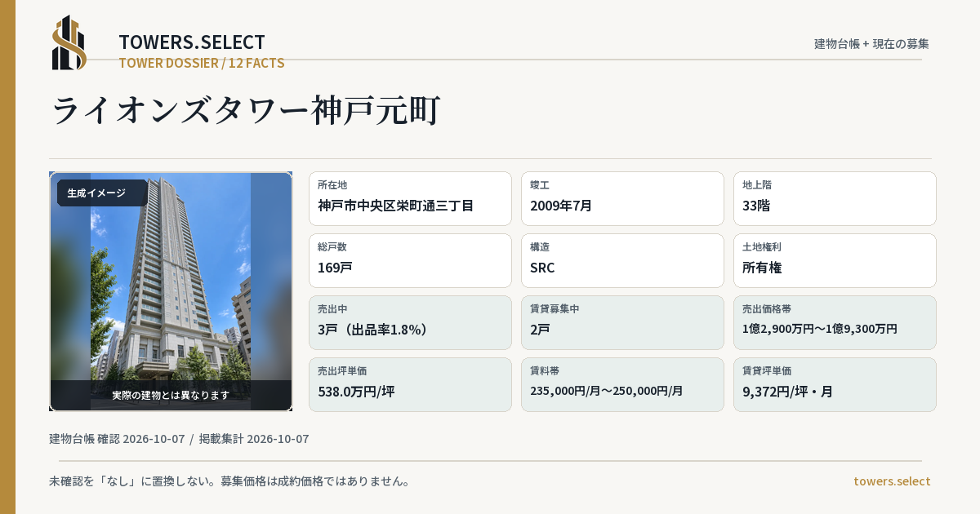Viewport: 980px width, 514px height.
Task: Select the 総戸数 169戸 card
Action: tap(410, 260)
